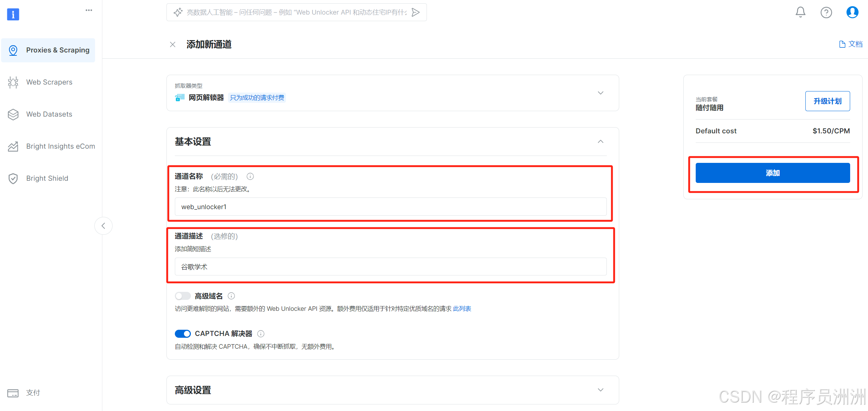Click the blue 添加 button
Image resolution: width=868 pixels, height=411 pixels.
click(772, 173)
